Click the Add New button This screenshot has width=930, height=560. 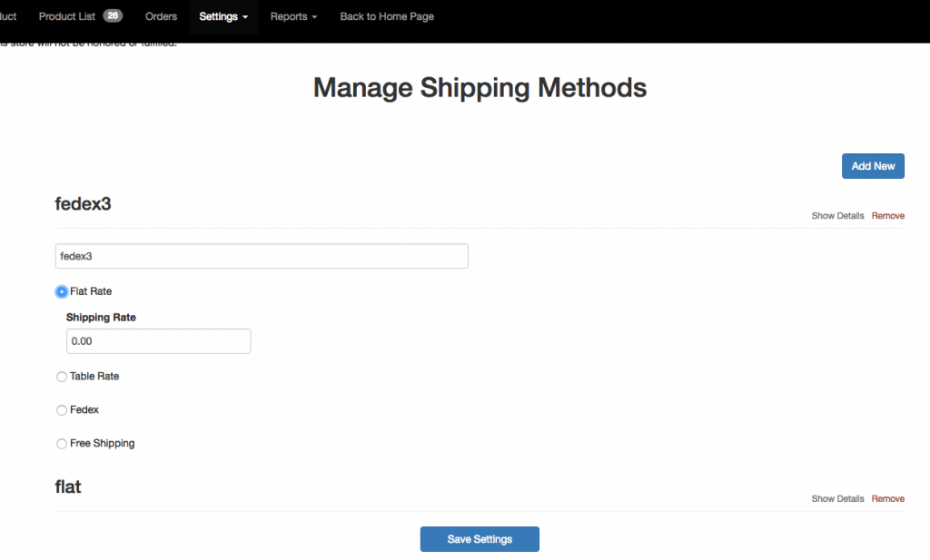(x=873, y=166)
